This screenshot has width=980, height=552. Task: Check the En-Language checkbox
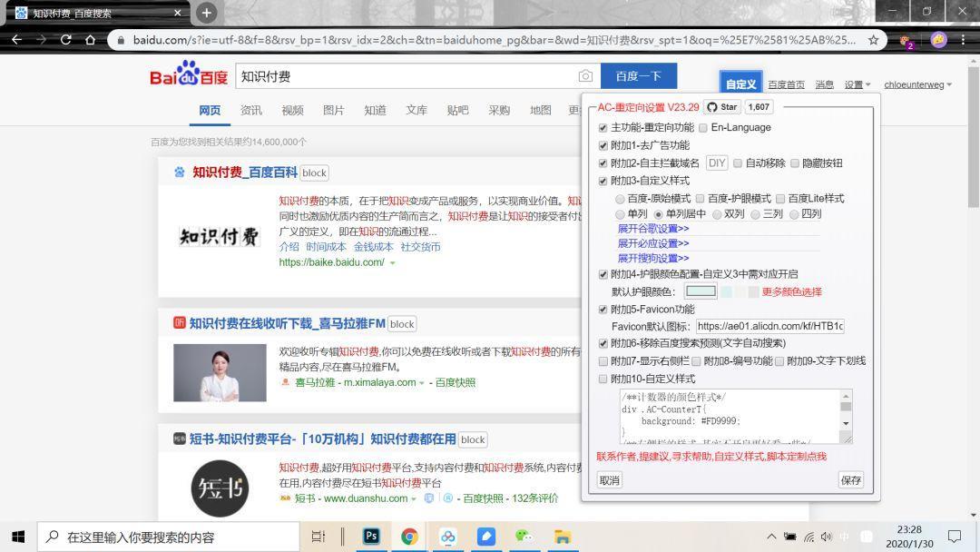(x=701, y=127)
